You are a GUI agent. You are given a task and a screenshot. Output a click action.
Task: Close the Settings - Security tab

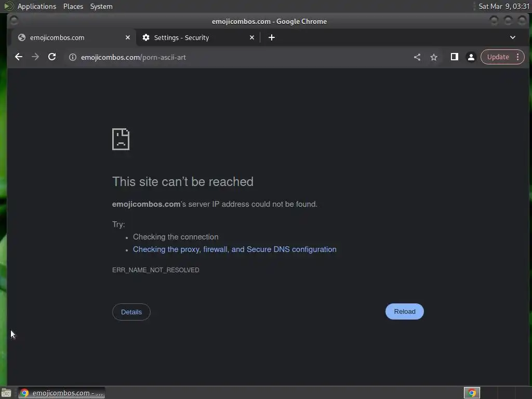(252, 37)
